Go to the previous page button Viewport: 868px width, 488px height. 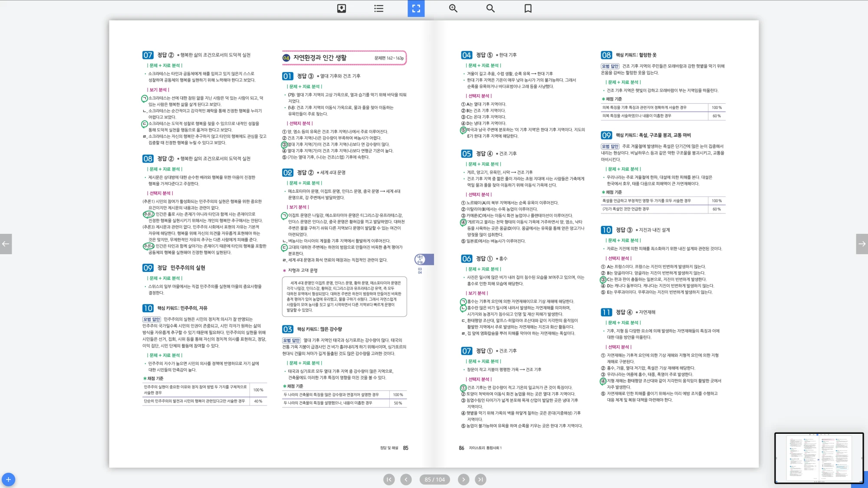point(406,479)
